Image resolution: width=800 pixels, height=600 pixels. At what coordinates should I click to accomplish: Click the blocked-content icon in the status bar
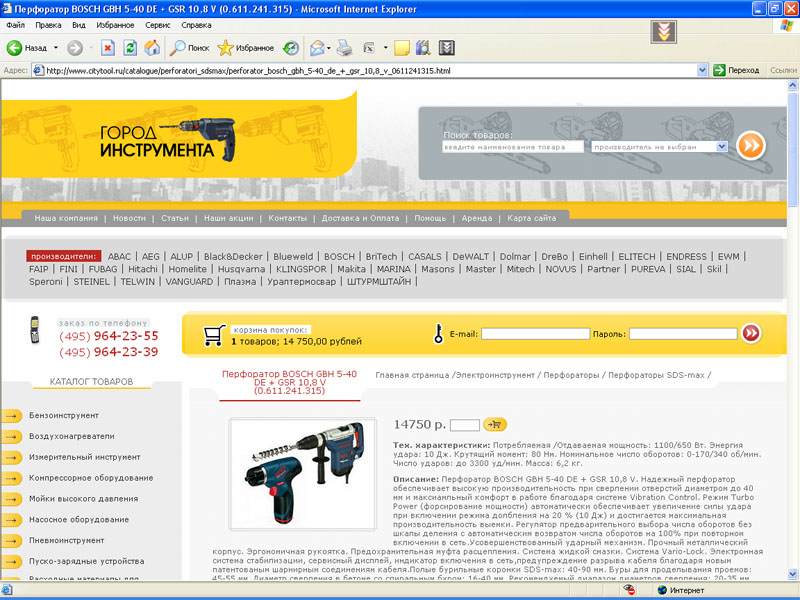click(x=629, y=590)
